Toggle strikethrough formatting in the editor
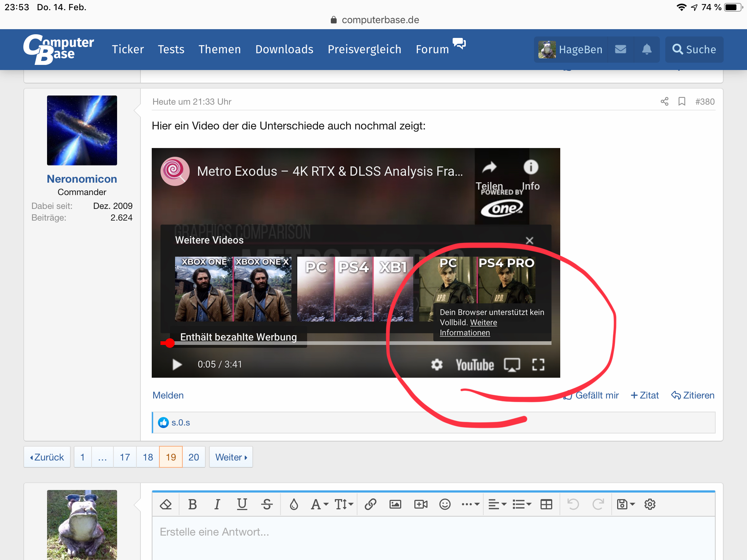 (x=267, y=504)
